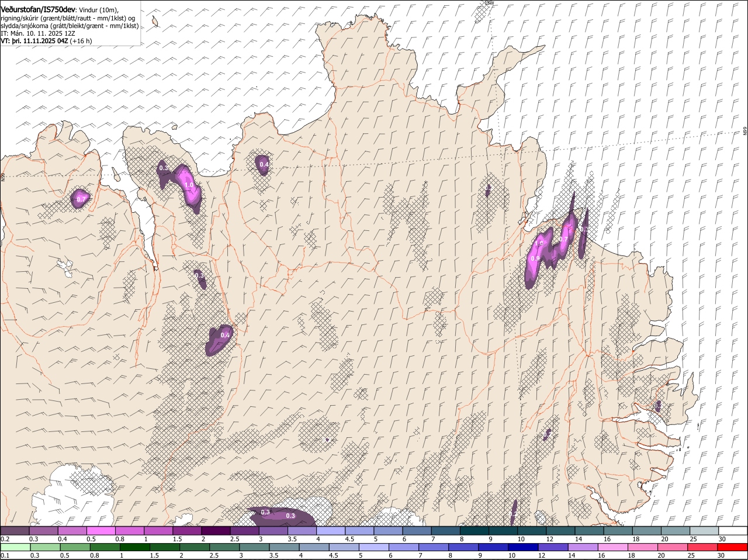Pick upper legend swatch between 1.5 and 2
The width and height of the screenshot is (748, 560).
(x=187, y=530)
